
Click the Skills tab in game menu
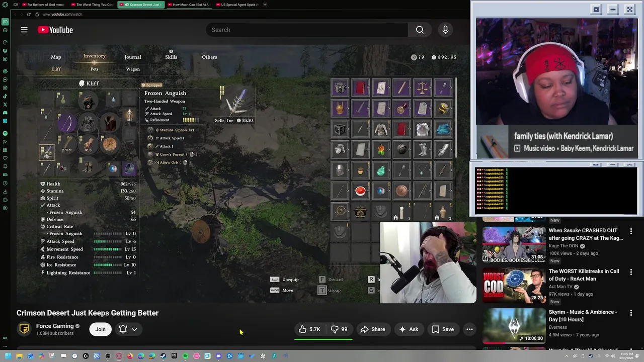coord(171,57)
